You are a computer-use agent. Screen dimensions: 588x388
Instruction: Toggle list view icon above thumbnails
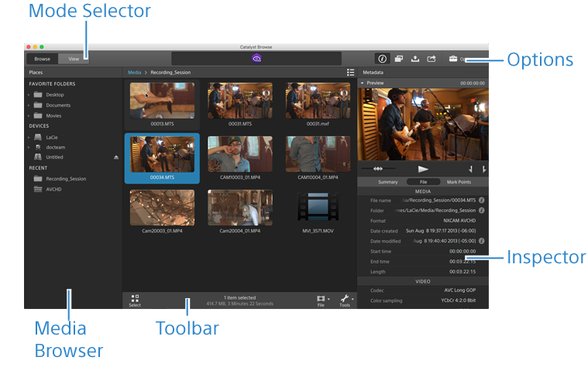(x=350, y=72)
